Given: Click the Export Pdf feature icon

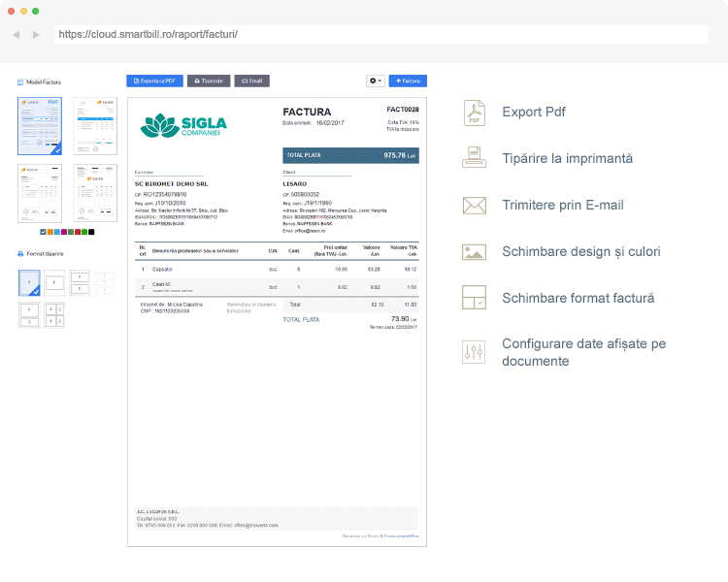Looking at the screenshot, I should tap(474, 113).
